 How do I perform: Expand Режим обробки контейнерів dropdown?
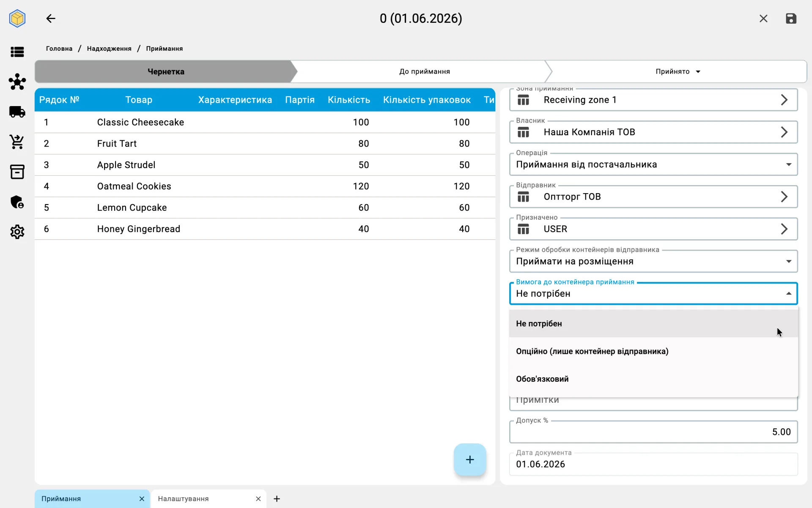(x=789, y=261)
